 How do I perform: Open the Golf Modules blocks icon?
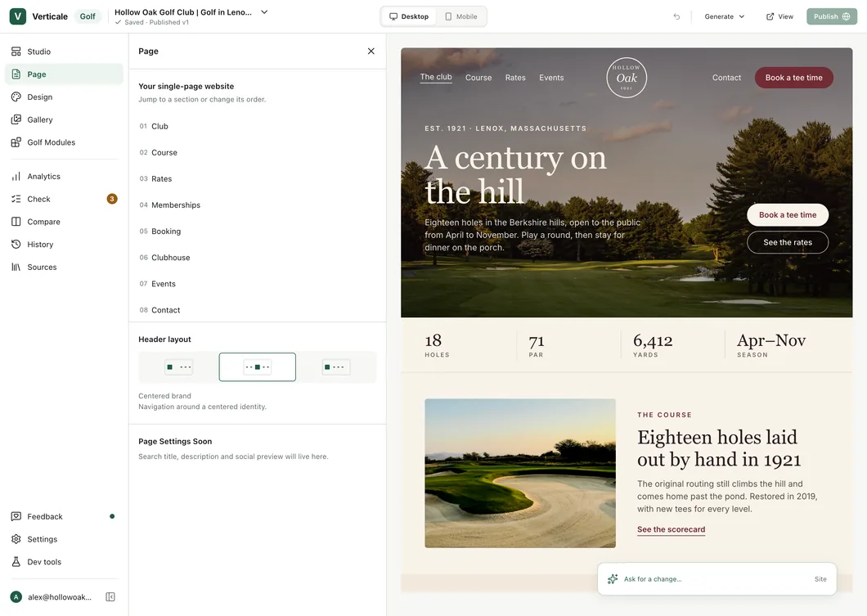click(x=16, y=142)
